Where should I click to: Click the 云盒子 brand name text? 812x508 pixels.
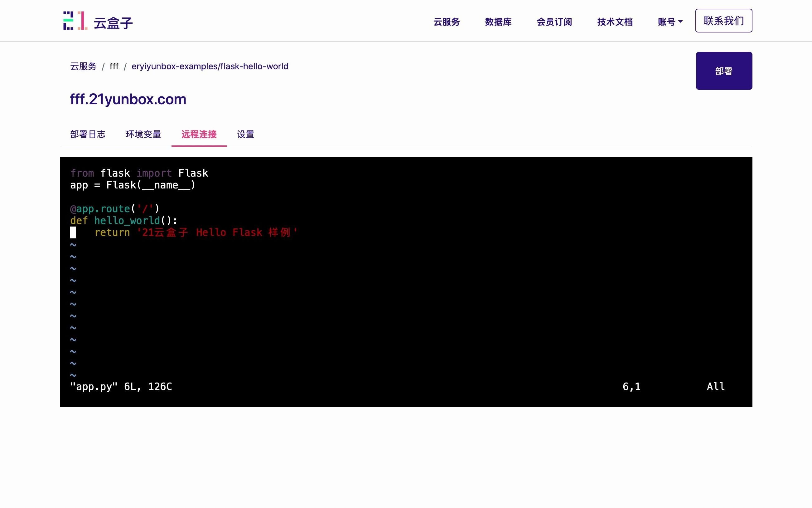click(113, 23)
